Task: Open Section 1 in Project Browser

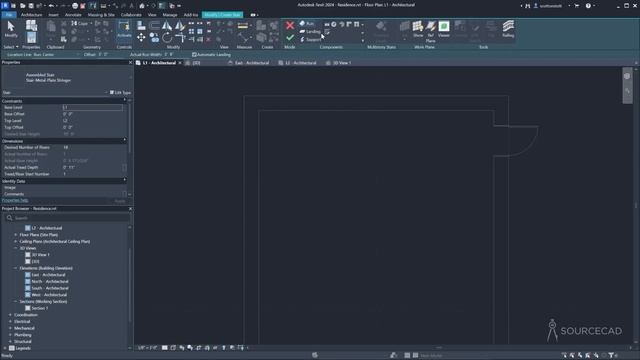Action: pos(40,308)
